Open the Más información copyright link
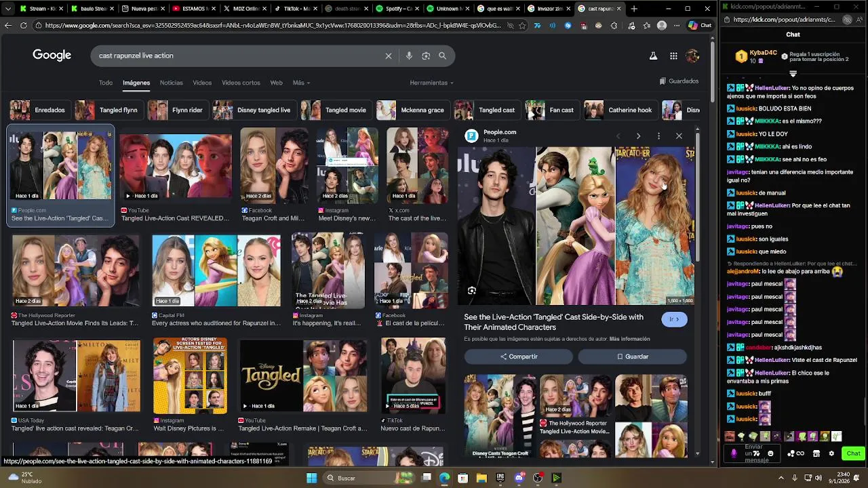 [629, 339]
